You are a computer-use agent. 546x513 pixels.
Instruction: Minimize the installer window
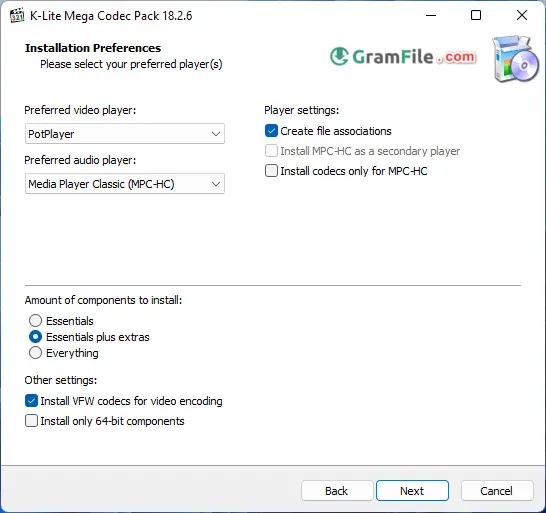[x=431, y=15]
